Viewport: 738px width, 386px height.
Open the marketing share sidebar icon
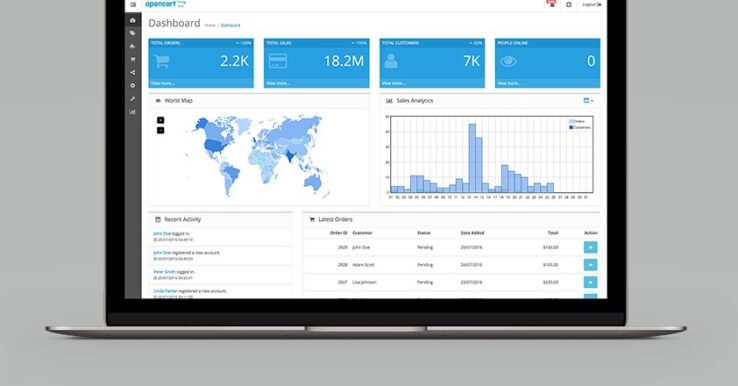coord(133,72)
